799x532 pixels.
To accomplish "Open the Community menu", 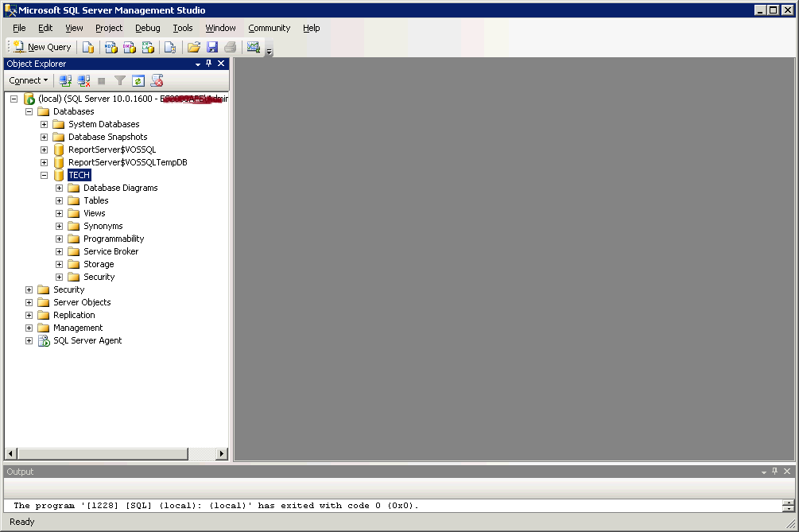I will (x=269, y=28).
